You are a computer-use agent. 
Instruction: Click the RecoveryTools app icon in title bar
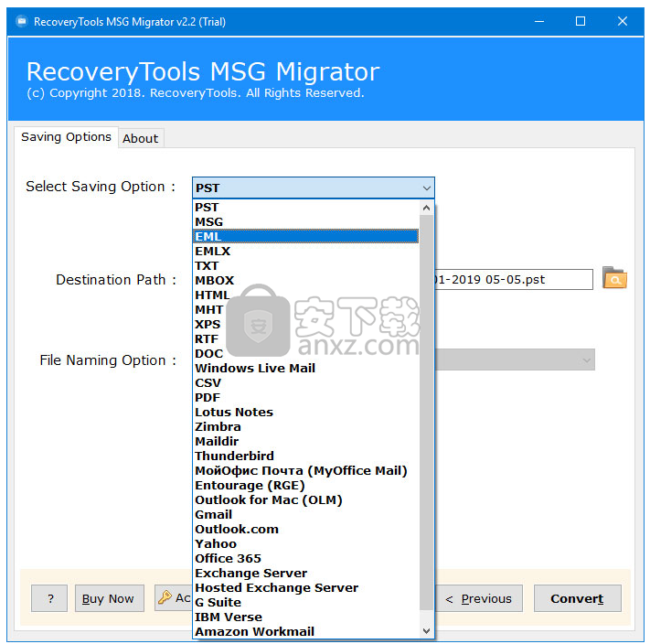click(x=22, y=21)
